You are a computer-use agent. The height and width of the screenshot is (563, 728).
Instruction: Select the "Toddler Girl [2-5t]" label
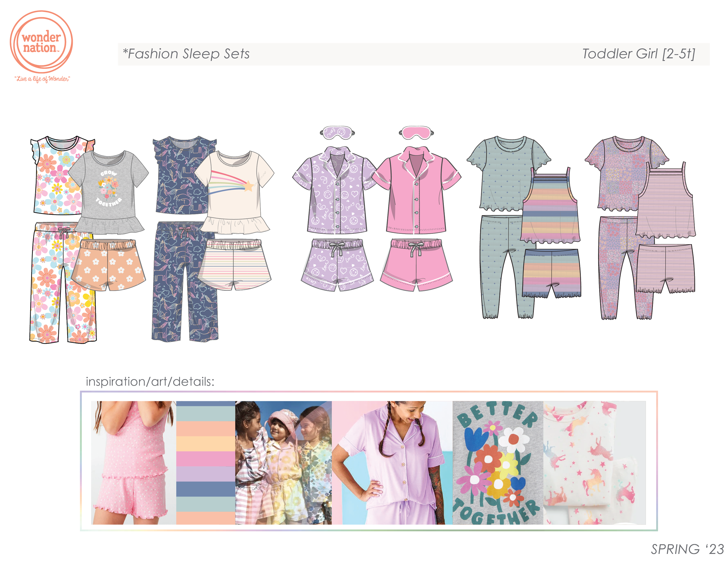[639, 54]
